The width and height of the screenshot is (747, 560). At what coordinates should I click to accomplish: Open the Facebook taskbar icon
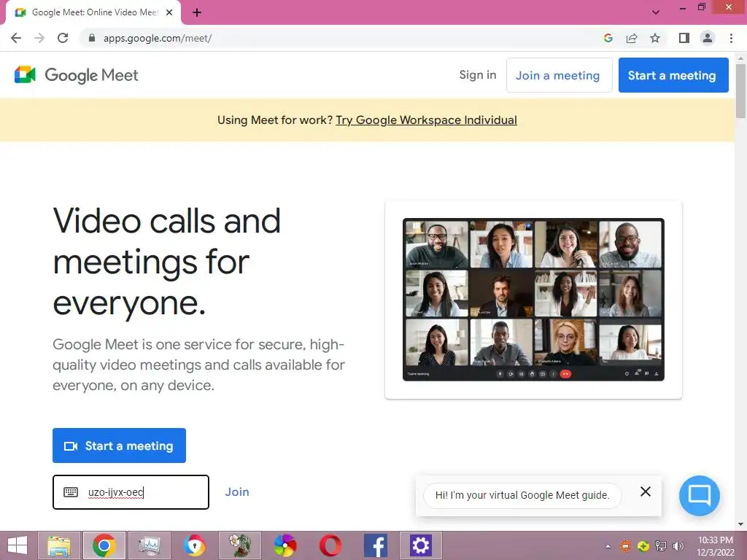376,545
